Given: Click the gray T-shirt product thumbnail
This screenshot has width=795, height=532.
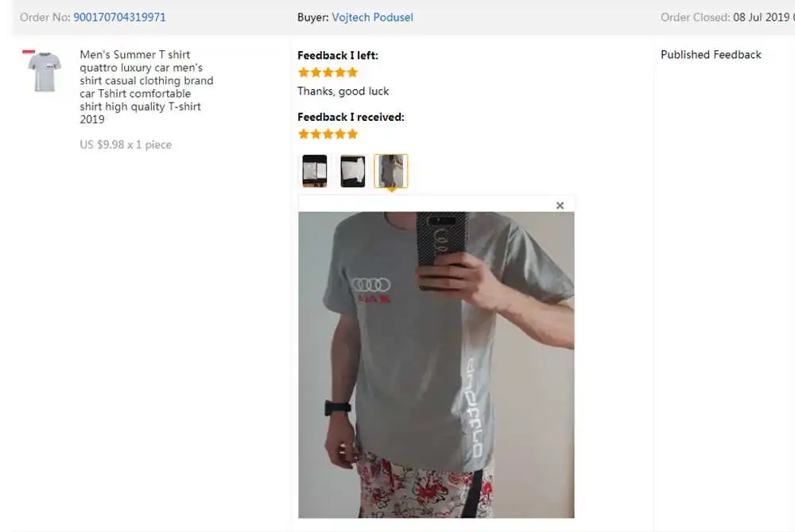Looking at the screenshot, I should [44, 71].
